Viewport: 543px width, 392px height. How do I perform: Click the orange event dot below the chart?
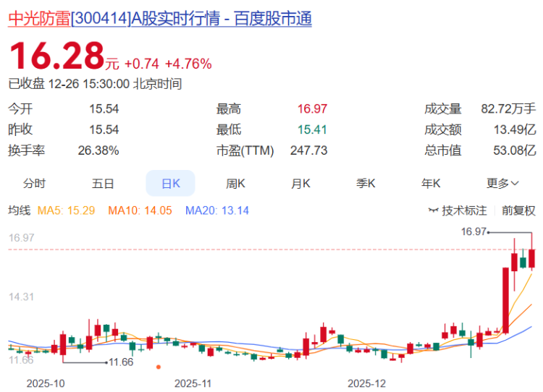point(159,367)
